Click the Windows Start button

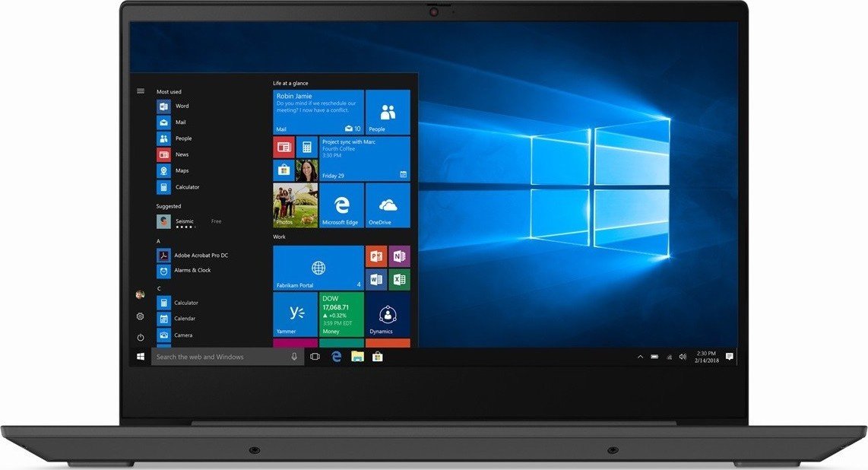click(141, 357)
